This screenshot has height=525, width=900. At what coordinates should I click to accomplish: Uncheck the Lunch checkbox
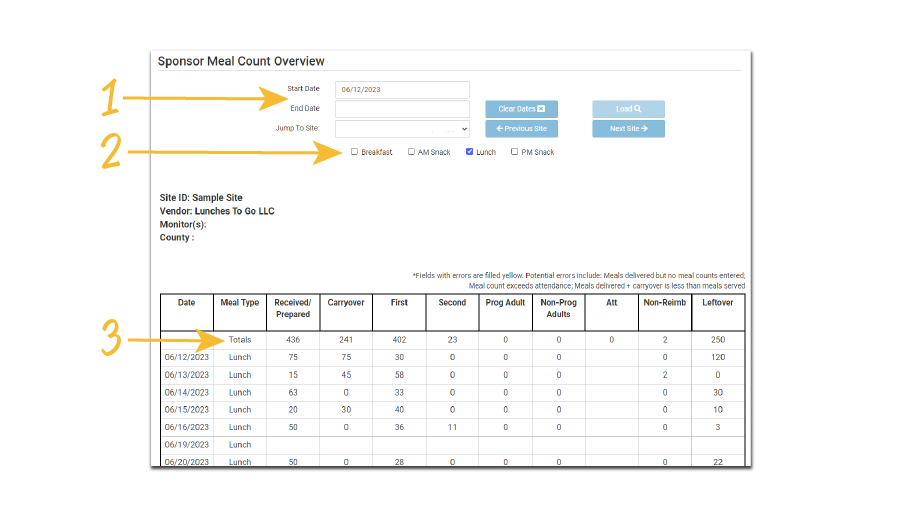[x=469, y=152]
